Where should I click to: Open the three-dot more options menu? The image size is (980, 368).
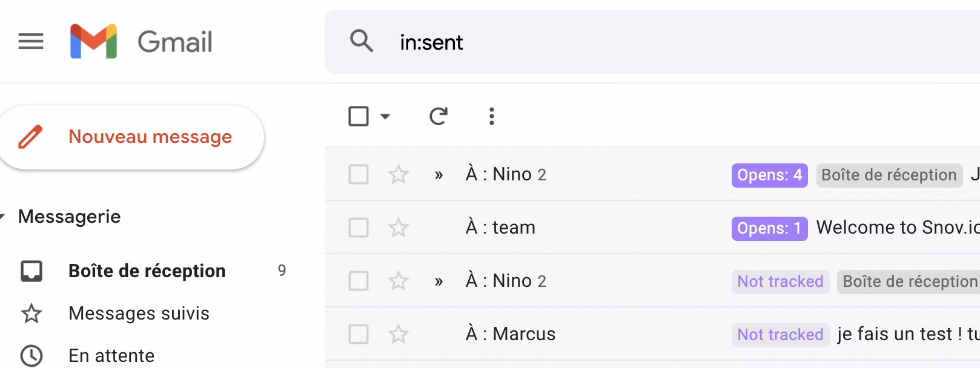(x=491, y=116)
